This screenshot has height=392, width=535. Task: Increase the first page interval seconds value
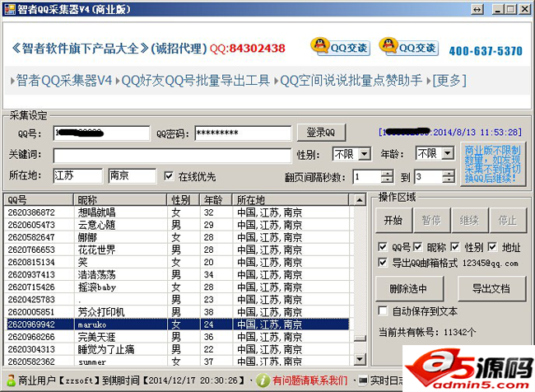pyautogui.click(x=387, y=173)
